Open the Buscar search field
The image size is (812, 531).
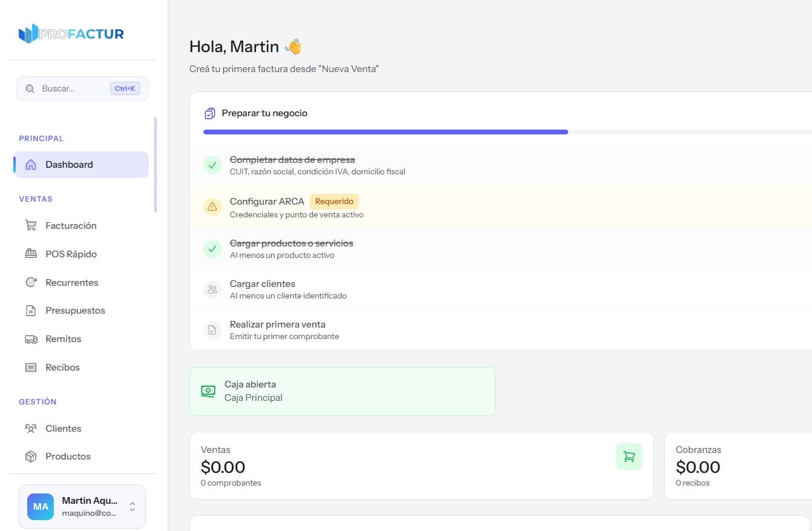click(73, 88)
